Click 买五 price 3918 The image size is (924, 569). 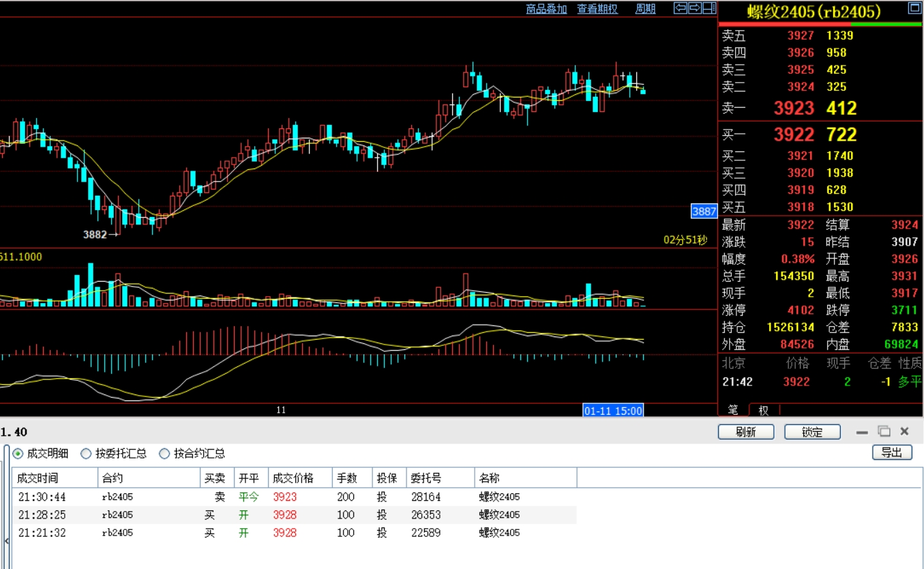(x=801, y=207)
